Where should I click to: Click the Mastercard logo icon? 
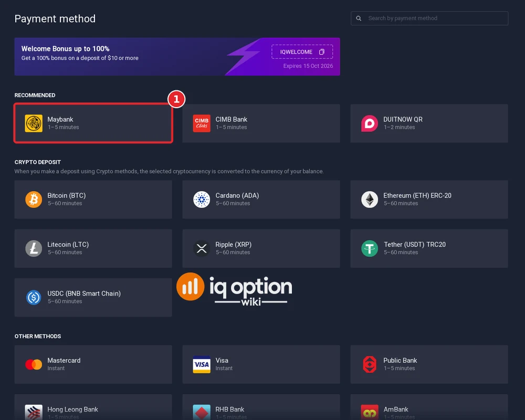(34, 364)
